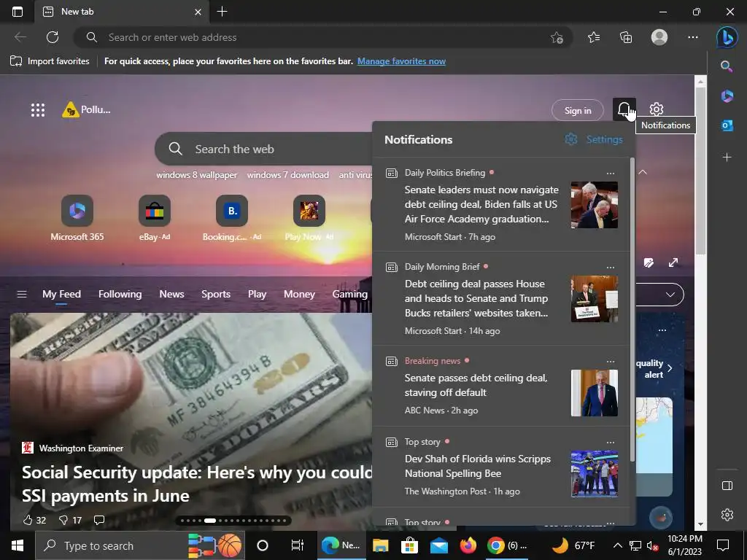Open options for Breaking news notification

tap(611, 362)
